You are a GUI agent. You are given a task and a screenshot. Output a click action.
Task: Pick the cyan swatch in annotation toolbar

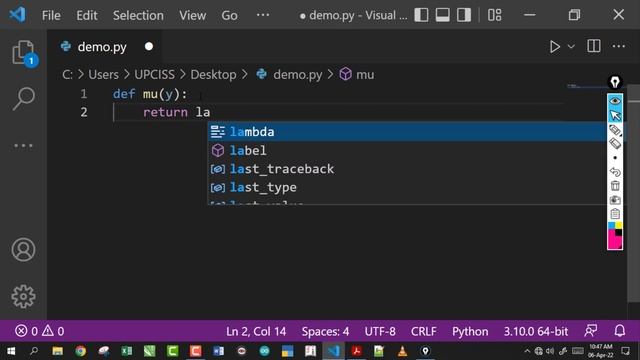[611, 225]
